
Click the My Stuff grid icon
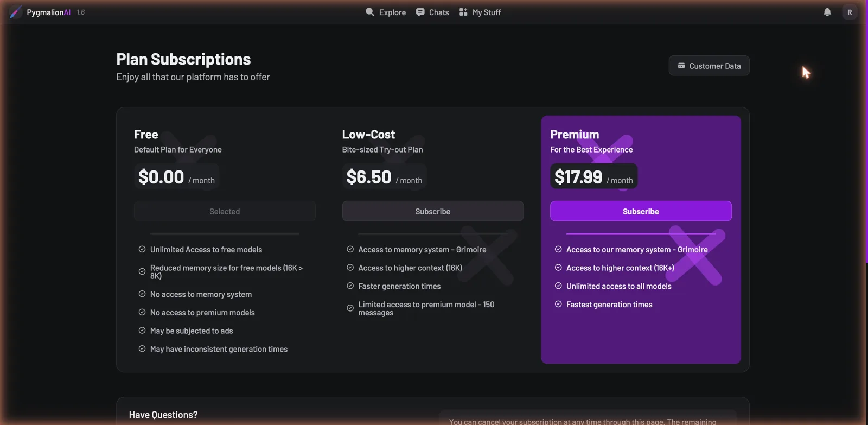463,12
